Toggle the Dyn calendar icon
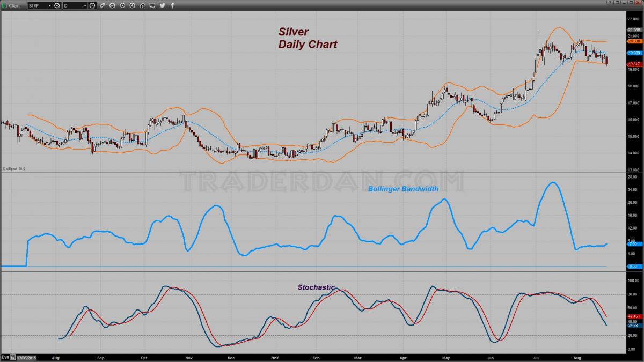Viewport: 644px width, 362px height. tap(13, 357)
